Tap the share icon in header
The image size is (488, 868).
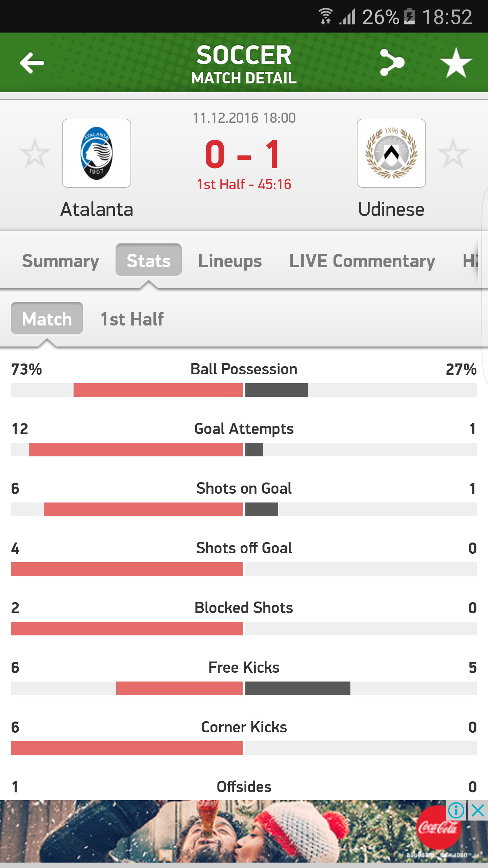point(392,63)
